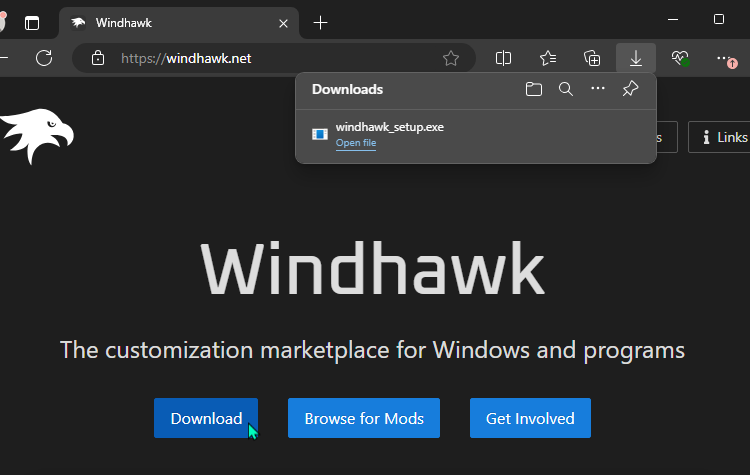Screen dimensions: 750x475
Task: Pin the Downloads panel
Action: 630,88
